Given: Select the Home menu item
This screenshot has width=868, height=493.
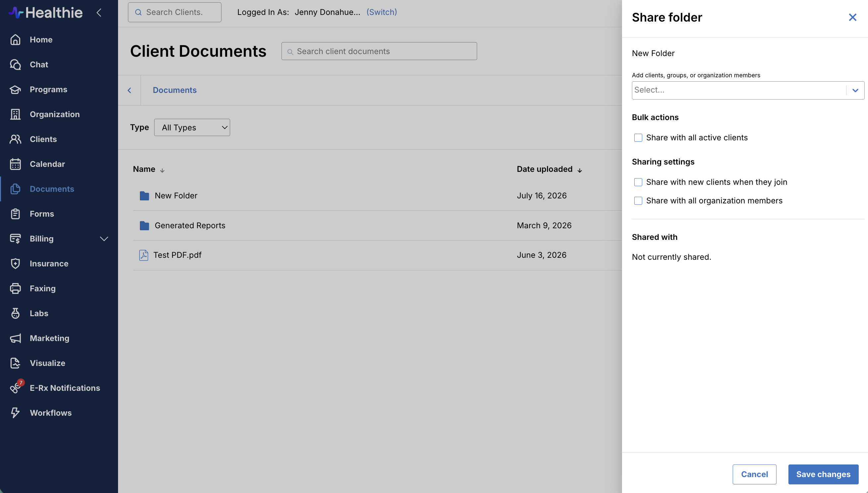Looking at the screenshot, I should pos(41,39).
